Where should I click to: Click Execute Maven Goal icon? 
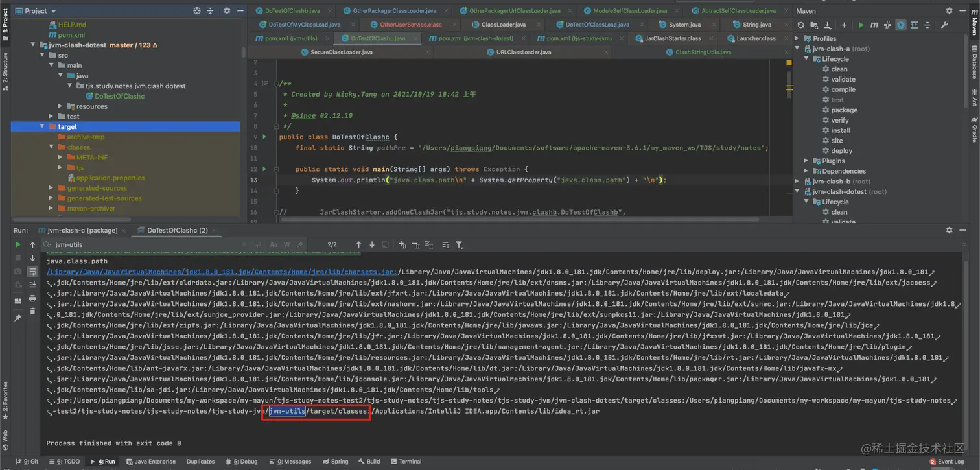click(874, 25)
